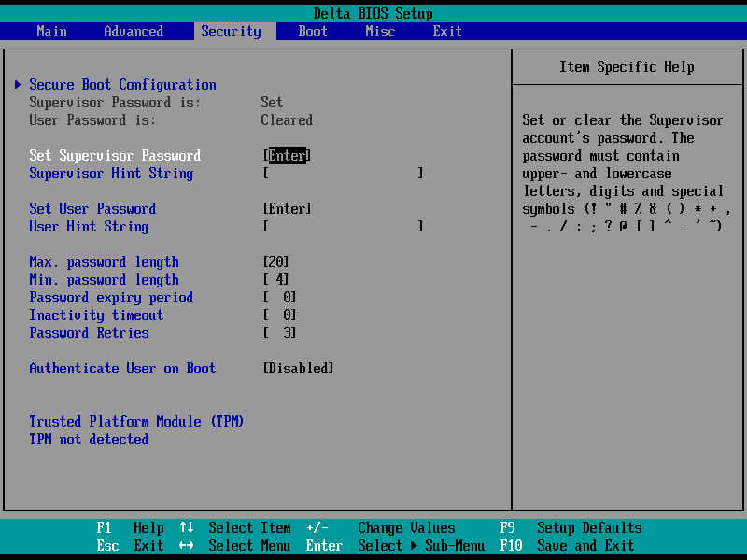Focus the User Hint String input field

coord(343,226)
